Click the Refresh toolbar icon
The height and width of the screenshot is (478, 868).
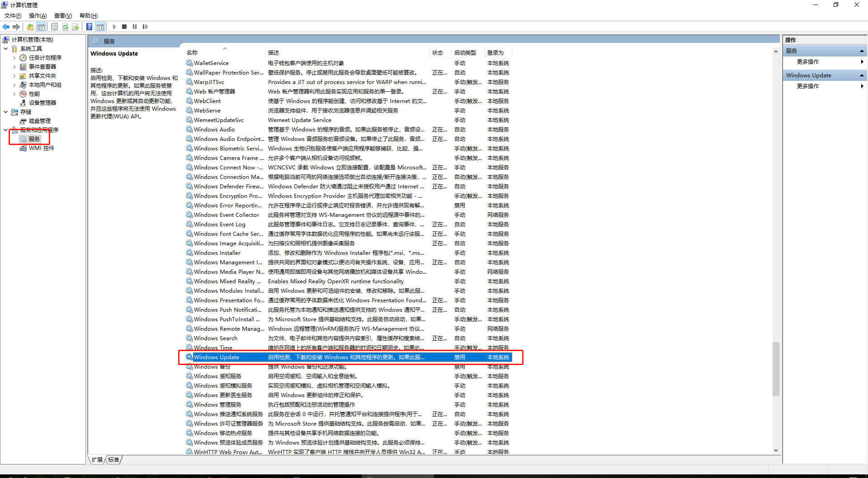click(65, 27)
